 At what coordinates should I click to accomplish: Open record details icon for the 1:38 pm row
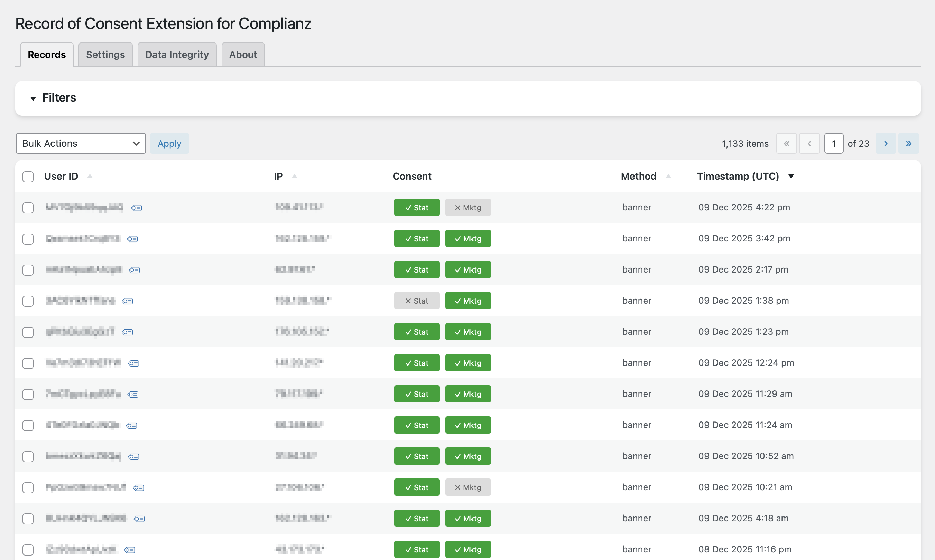tap(127, 301)
